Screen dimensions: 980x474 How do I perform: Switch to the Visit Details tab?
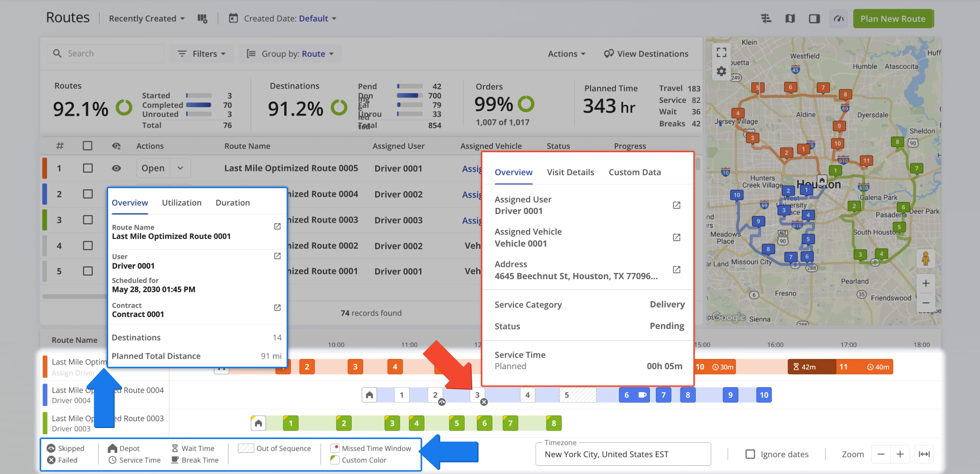pyautogui.click(x=570, y=172)
